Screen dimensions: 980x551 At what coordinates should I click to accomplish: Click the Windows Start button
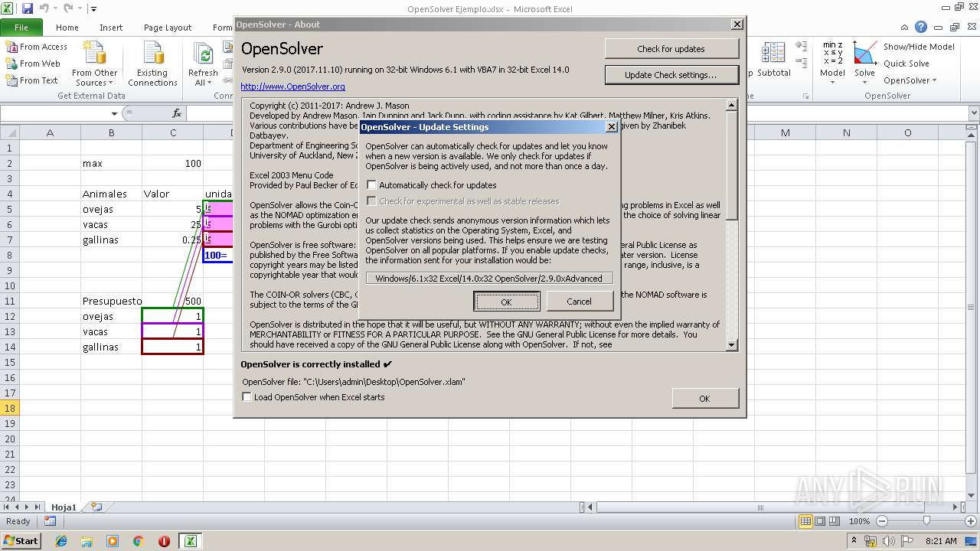(x=21, y=540)
